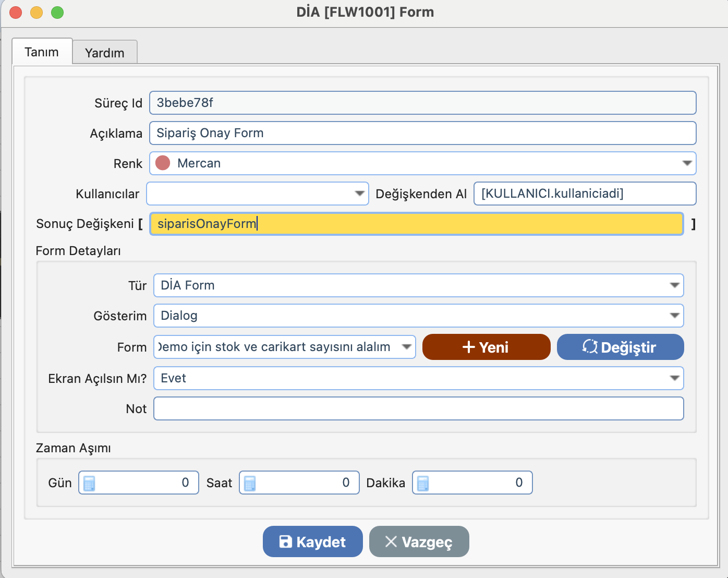
Task: Expand the Ekran Açılsın Mı dropdown
Action: point(674,378)
